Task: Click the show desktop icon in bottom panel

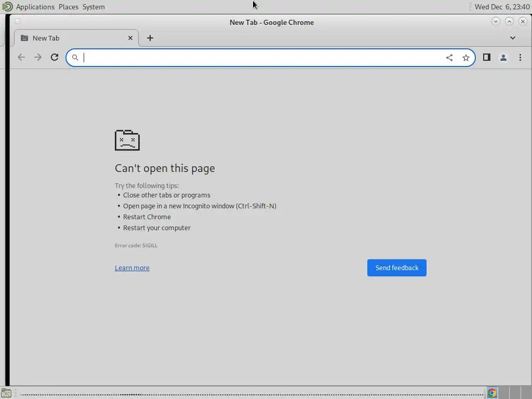Action: (6, 394)
